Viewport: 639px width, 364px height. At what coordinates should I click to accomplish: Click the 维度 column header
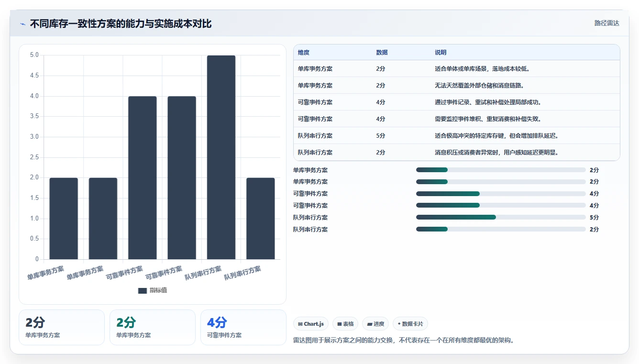coord(304,53)
